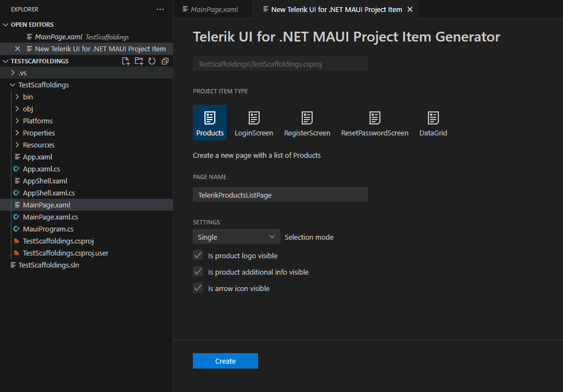Refresh the explorer tree
Viewport: 563px width, 392px height.
click(x=152, y=61)
